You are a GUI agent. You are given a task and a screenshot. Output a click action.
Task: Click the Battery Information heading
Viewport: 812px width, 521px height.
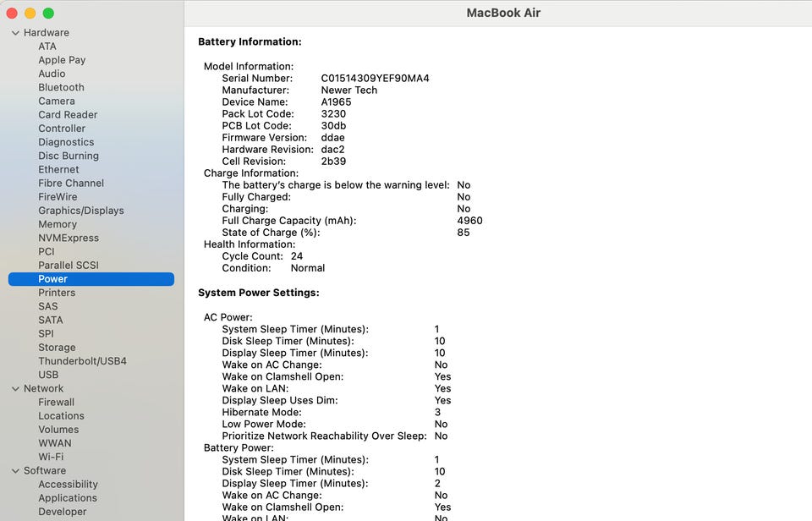[x=250, y=42]
